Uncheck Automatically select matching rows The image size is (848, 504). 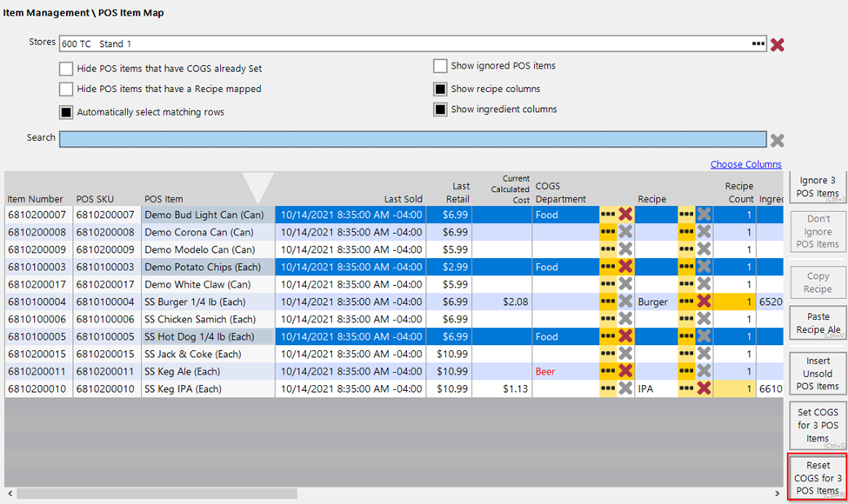point(66,112)
